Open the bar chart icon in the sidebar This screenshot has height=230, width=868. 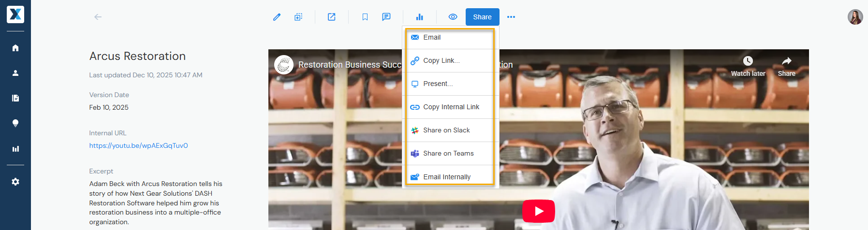tap(15, 149)
